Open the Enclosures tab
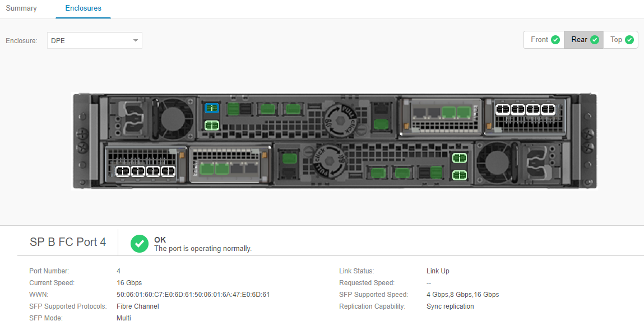Image resolution: width=644 pixels, height=335 pixels. click(x=84, y=8)
